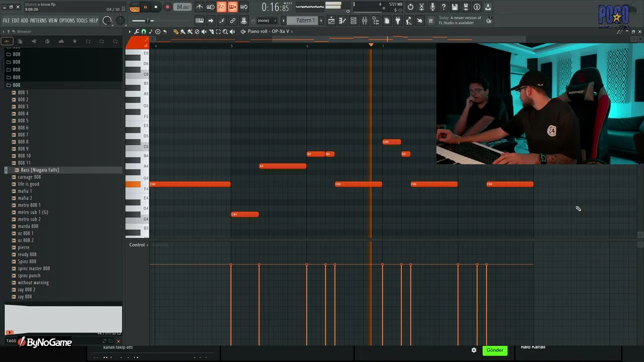
Task: Toggle loop recording
Action: click(244, 7)
